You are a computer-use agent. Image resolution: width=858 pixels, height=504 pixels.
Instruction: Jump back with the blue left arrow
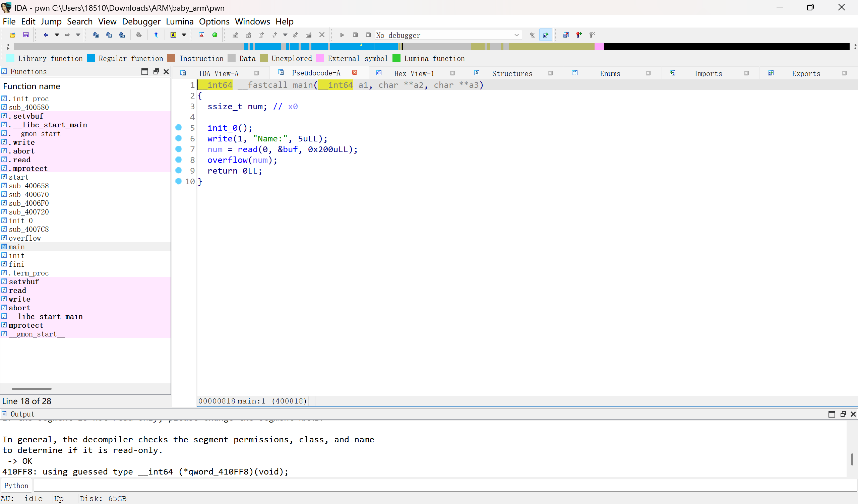point(46,35)
